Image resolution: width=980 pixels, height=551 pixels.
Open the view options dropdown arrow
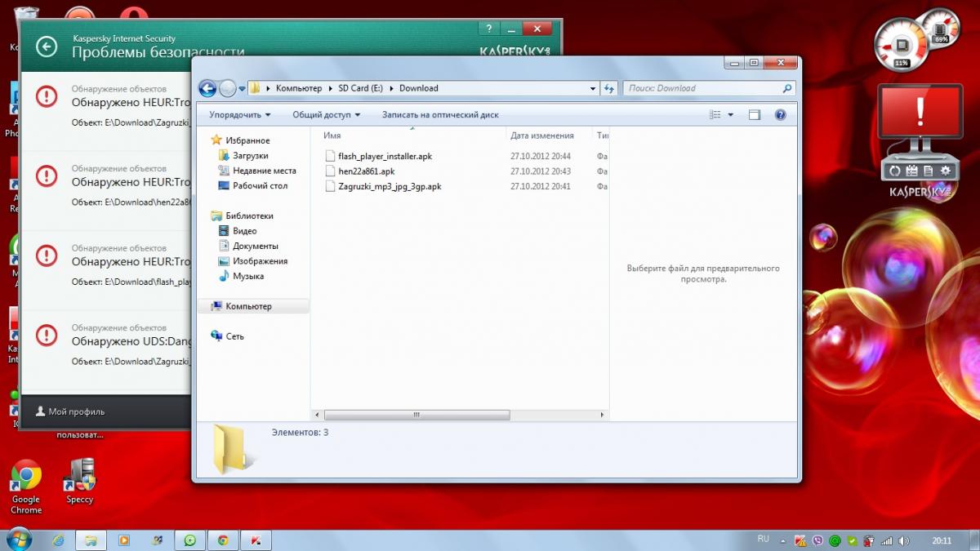[x=731, y=115]
